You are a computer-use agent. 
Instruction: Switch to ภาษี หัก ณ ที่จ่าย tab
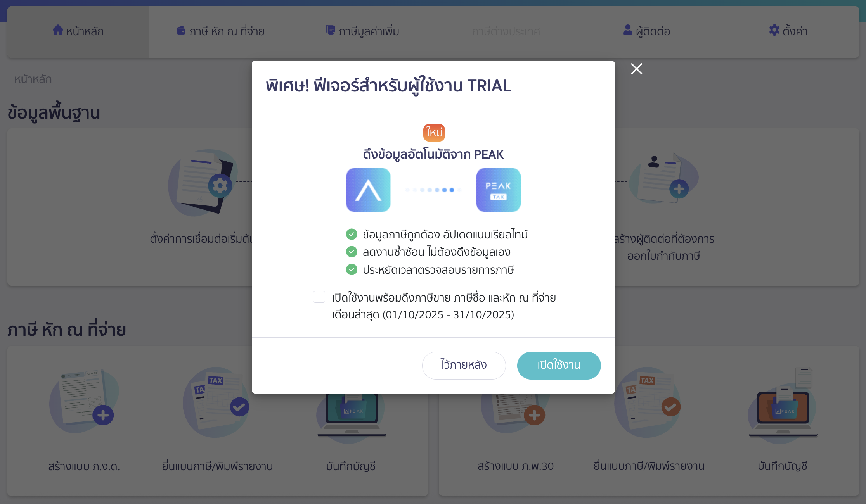coord(220,31)
